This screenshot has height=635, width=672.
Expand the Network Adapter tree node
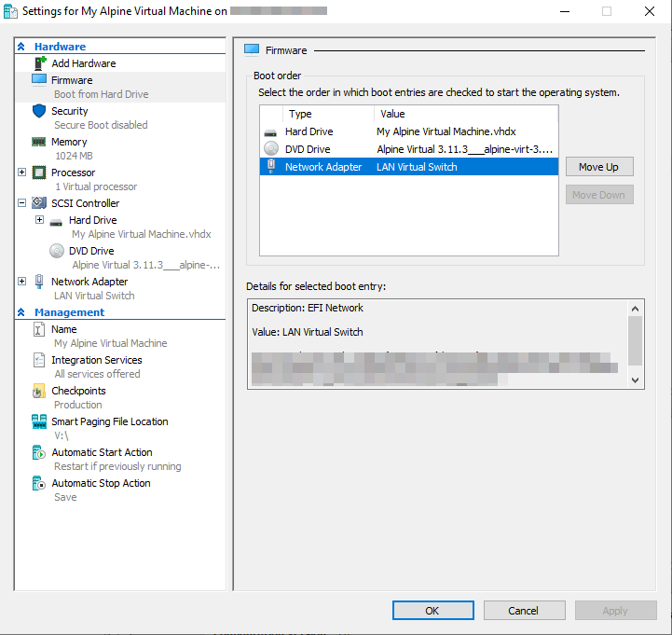22,282
